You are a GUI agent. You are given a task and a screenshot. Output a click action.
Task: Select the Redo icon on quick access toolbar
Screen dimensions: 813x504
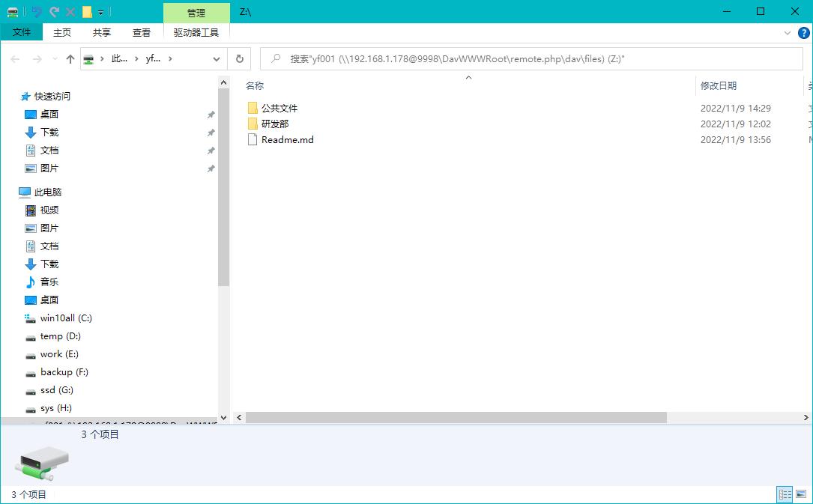[x=54, y=12]
